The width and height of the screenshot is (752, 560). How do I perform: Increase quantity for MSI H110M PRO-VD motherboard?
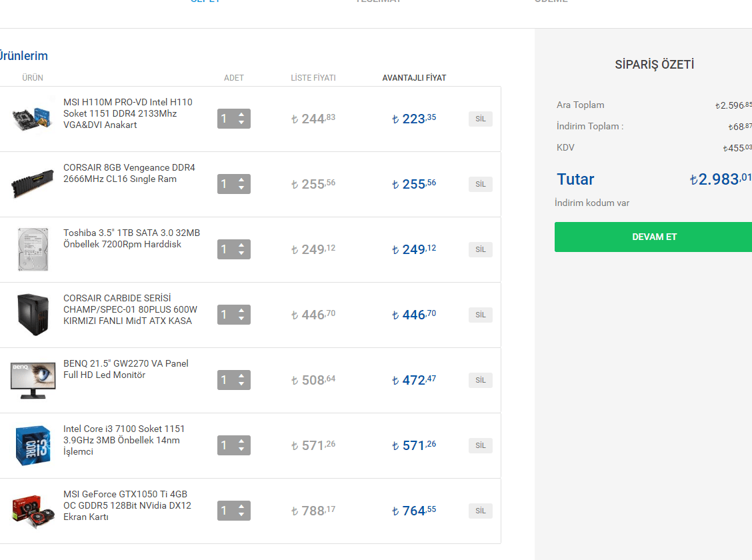(x=241, y=115)
